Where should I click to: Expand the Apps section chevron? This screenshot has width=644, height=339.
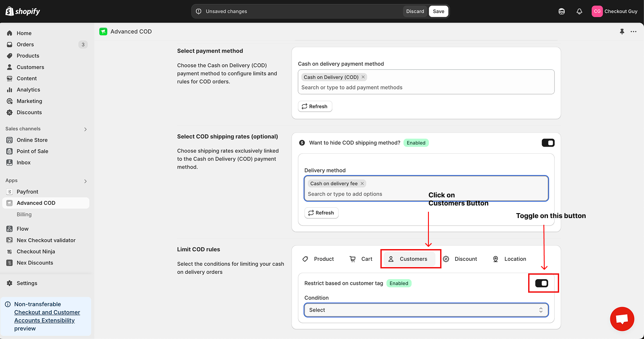[85, 181]
